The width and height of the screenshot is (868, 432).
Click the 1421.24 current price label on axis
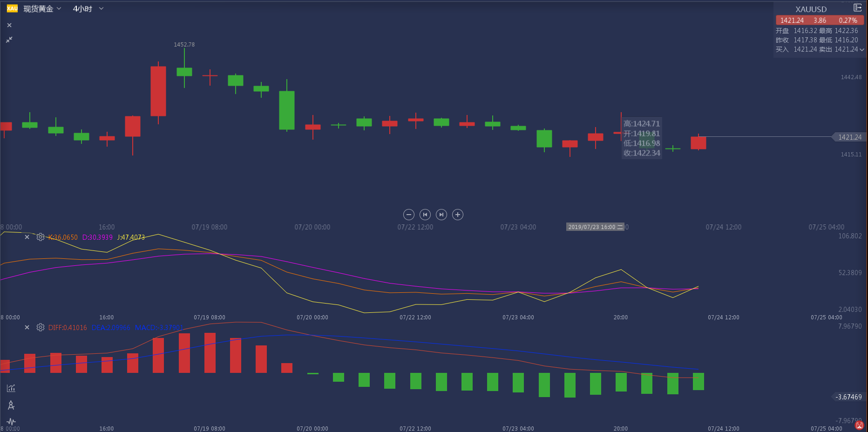coord(849,137)
